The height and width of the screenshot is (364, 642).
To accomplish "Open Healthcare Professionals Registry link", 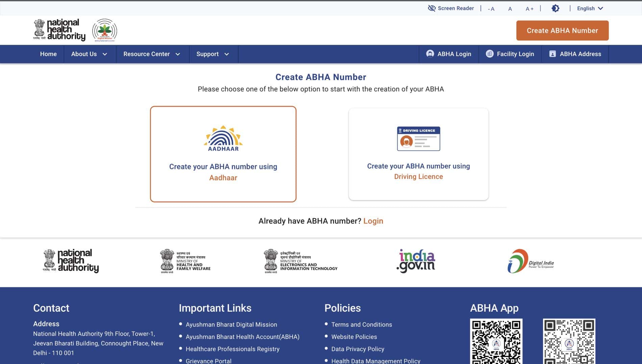I will [232, 349].
